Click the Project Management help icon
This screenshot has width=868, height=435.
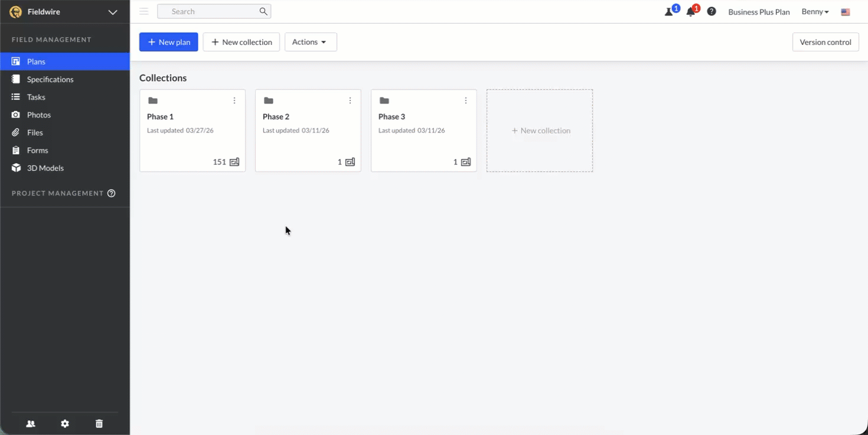click(112, 193)
